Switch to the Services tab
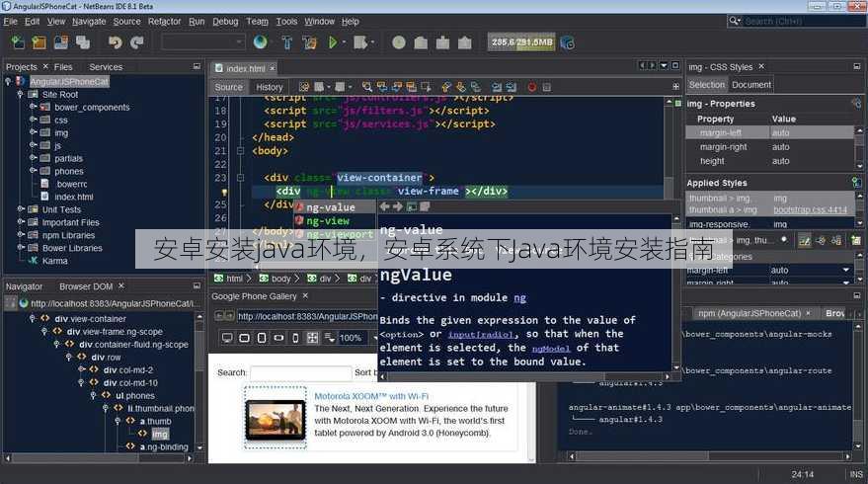868x484 pixels. 106,67
